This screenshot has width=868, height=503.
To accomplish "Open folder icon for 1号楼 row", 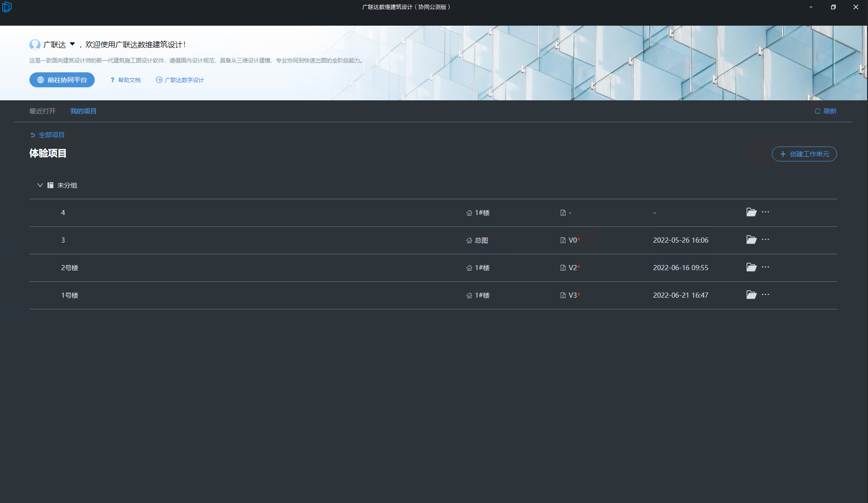I will pos(751,295).
